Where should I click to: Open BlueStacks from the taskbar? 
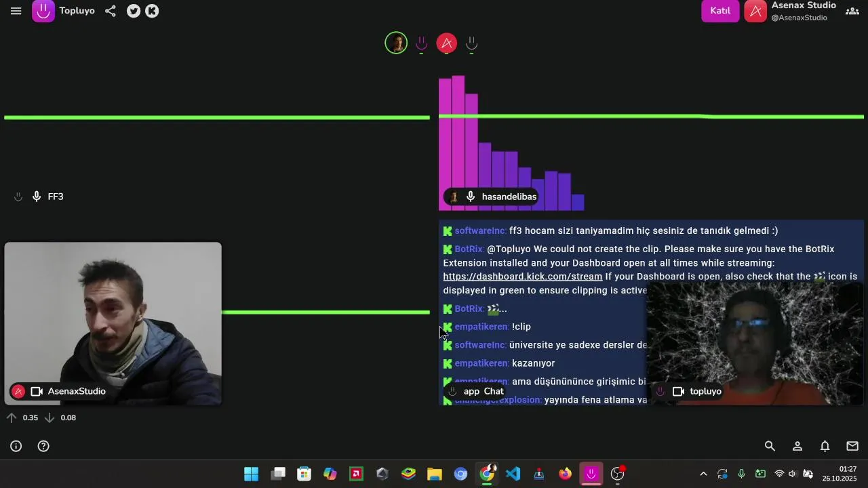408,474
